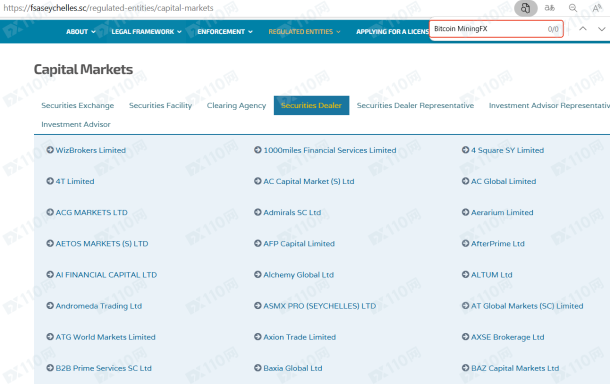Screen dimensions: 610x384
Task: Switch to Clearing Agency tab
Action: (x=236, y=105)
